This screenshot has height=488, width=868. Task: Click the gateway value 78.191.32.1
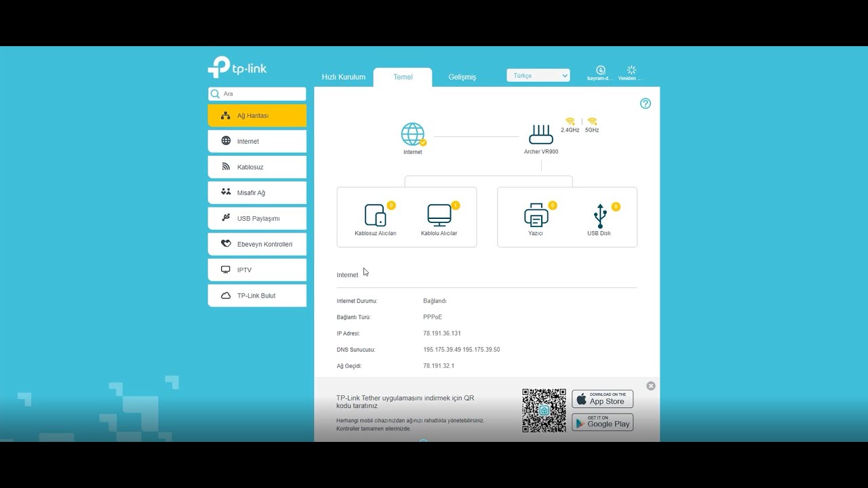(x=439, y=366)
